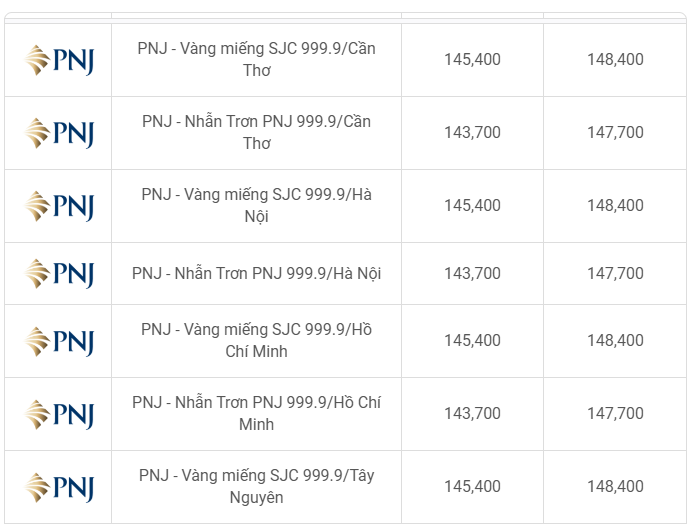Click the PNJ logo in the Nhẫn Trơn PNJ Hồ Chí Minh row
Viewport: 692px width, 524px height.
point(59,415)
